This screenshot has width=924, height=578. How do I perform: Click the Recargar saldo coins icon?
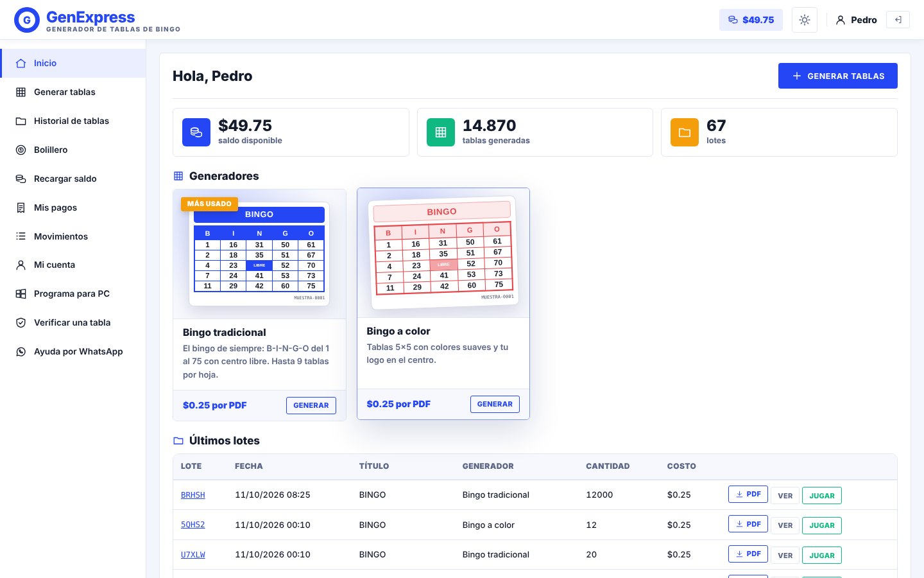click(x=21, y=179)
